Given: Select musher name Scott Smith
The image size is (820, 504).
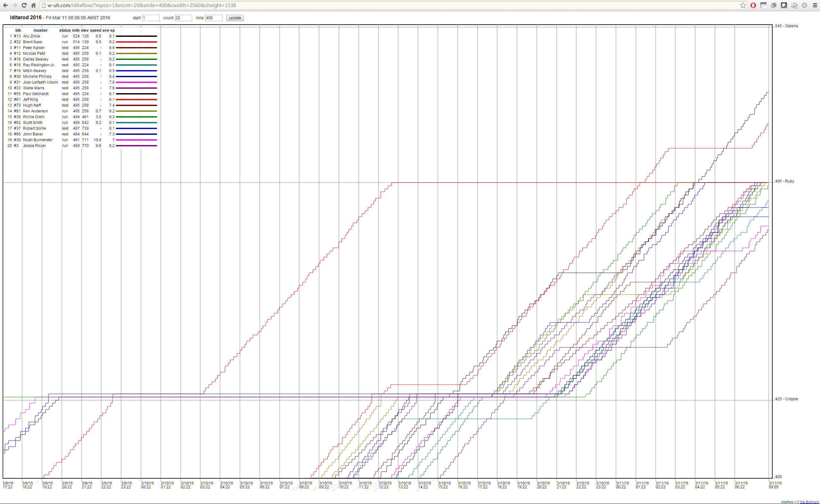Looking at the screenshot, I should tap(33, 123).
